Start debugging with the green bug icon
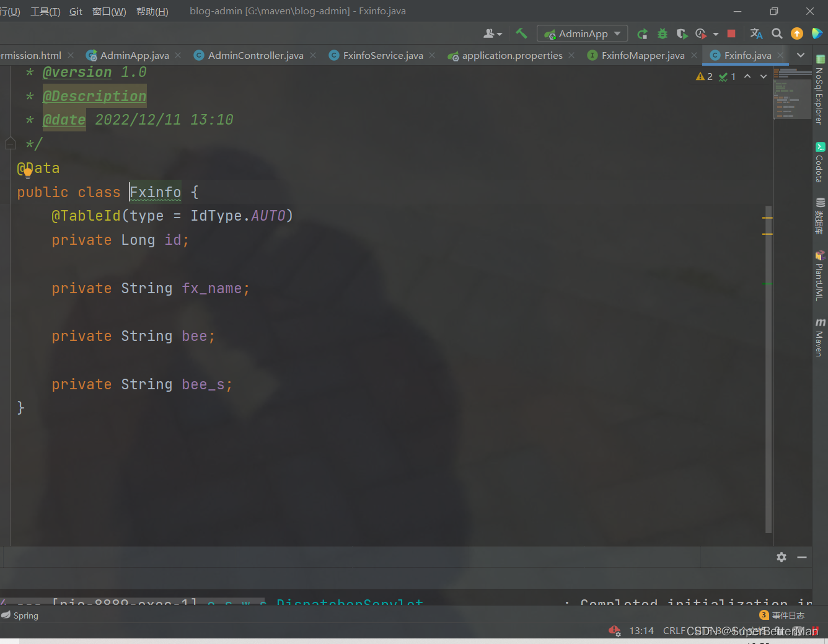Viewport: 828px width, 644px height. [x=663, y=33]
